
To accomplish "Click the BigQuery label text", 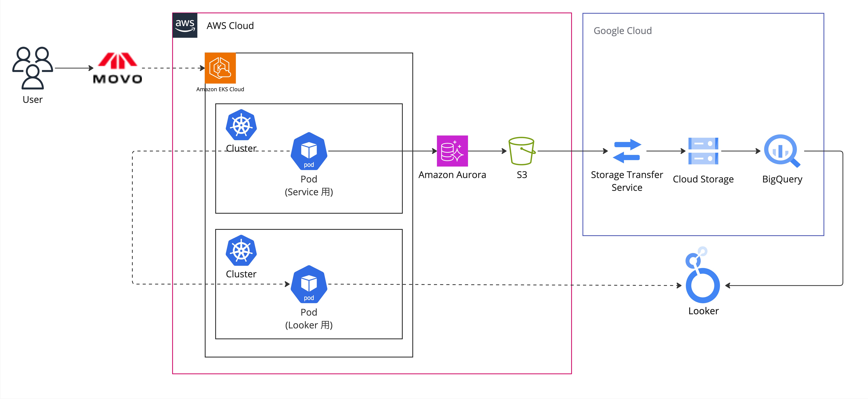I will click(782, 179).
